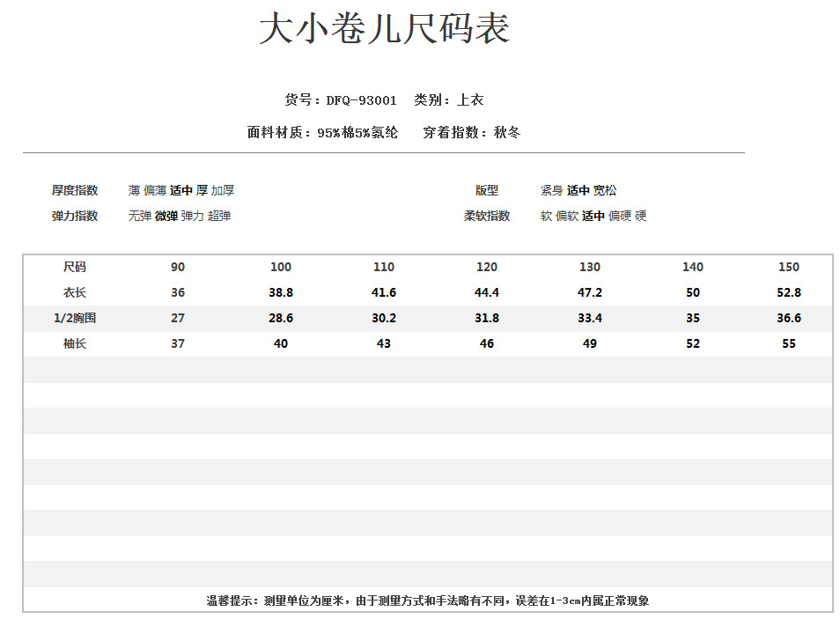Click garment length value 47.2
840x641 pixels.
coord(589,292)
